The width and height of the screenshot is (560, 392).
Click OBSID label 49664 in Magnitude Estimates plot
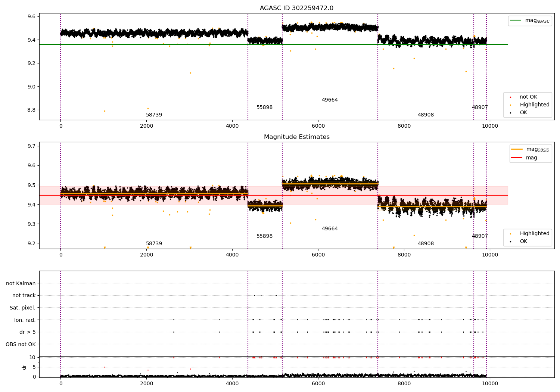click(330, 229)
